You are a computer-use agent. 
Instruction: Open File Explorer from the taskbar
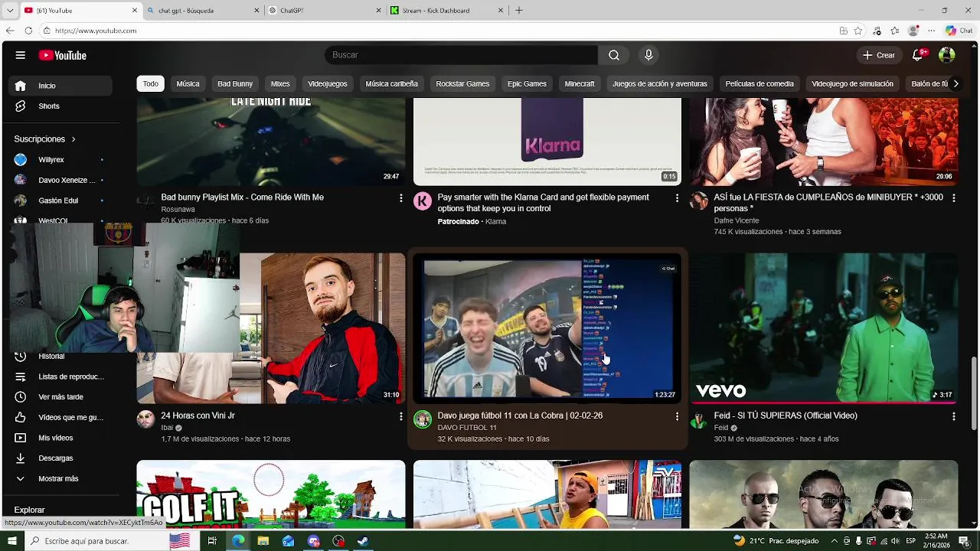coord(263,541)
